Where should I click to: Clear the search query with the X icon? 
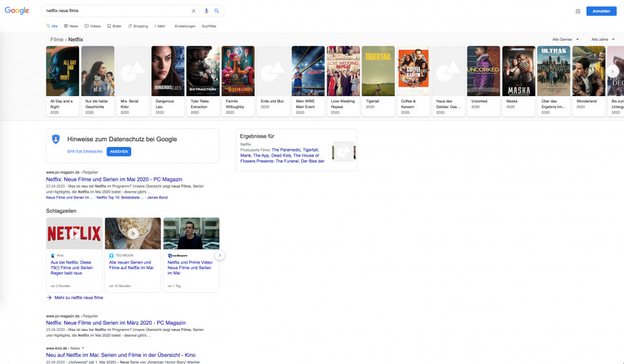pos(194,11)
